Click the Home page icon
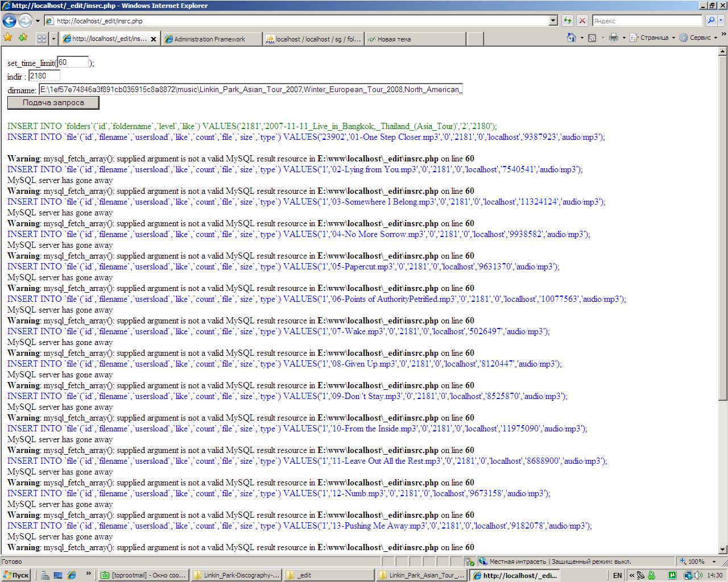Viewport: 728px width, 582px height. (571, 38)
